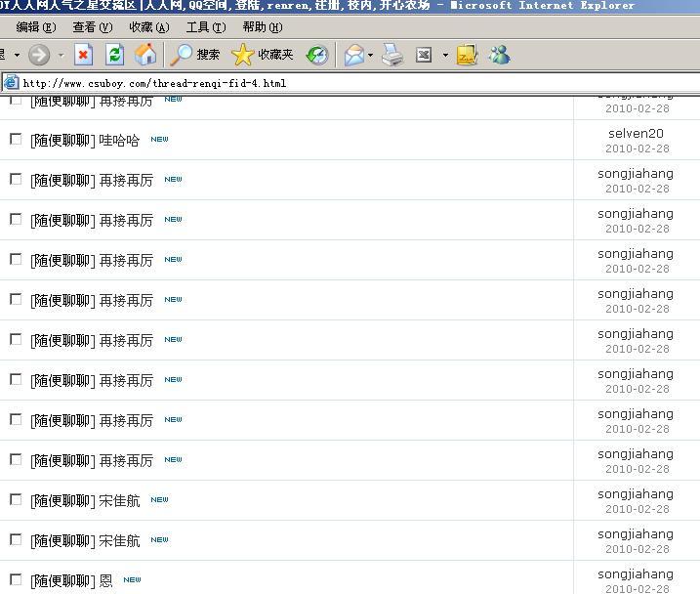This screenshot has width=700, height=594.
Task: Tick the checkbox for first 宋佳航 thread
Action: [x=16, y=499]
